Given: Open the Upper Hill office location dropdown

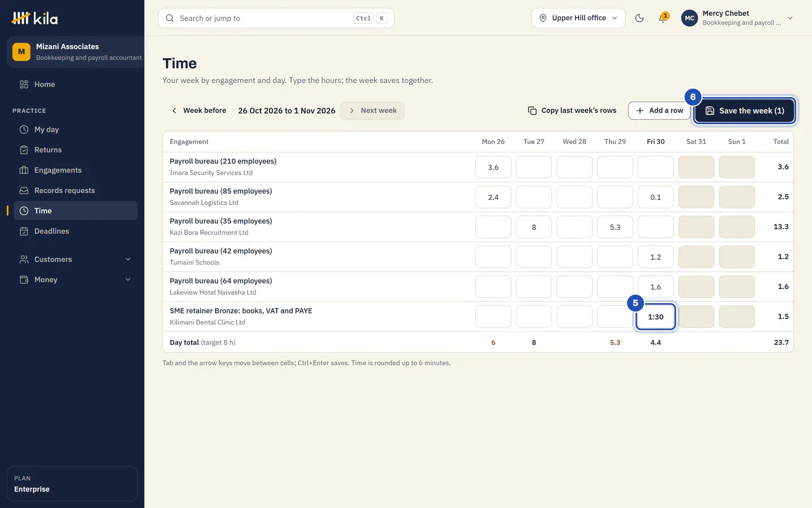Looking at the screenshot, I should point(578,18).
